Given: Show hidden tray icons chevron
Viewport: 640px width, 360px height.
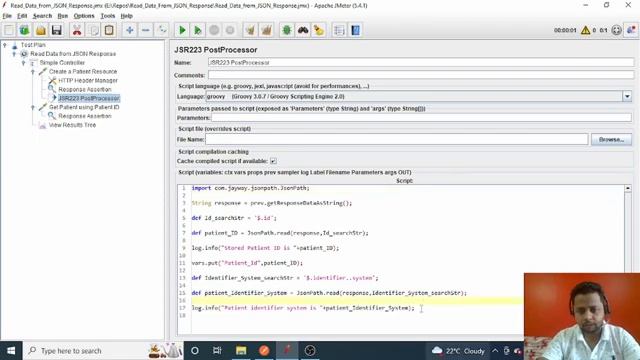Looking at the screenshot, I should [495, 351].
